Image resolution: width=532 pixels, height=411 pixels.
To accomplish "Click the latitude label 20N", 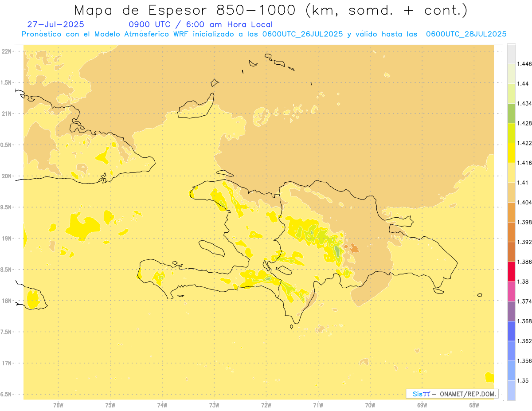I will point(8,176).
